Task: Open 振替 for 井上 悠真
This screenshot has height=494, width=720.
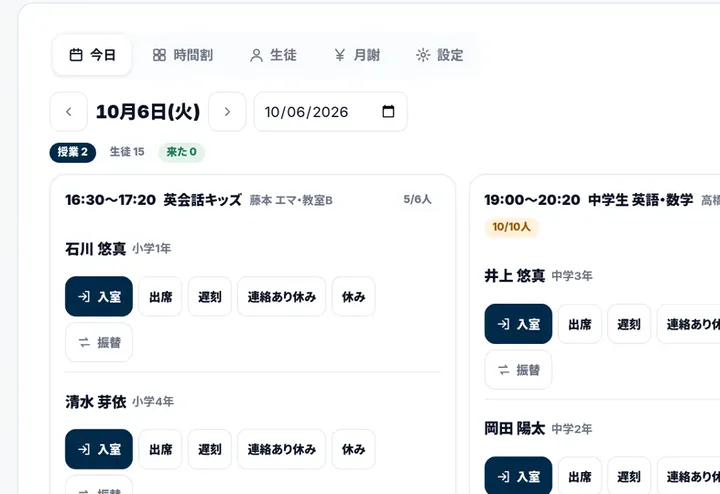Action: point(518,370)
